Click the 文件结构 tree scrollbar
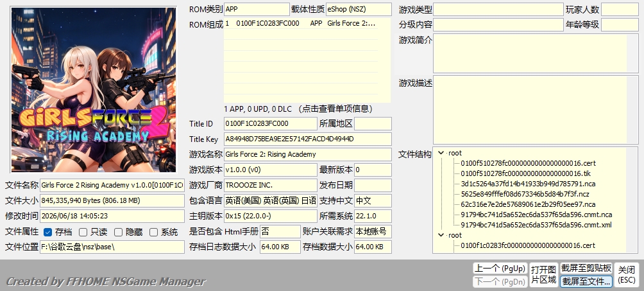644x291 pixels. coord(632,200)
